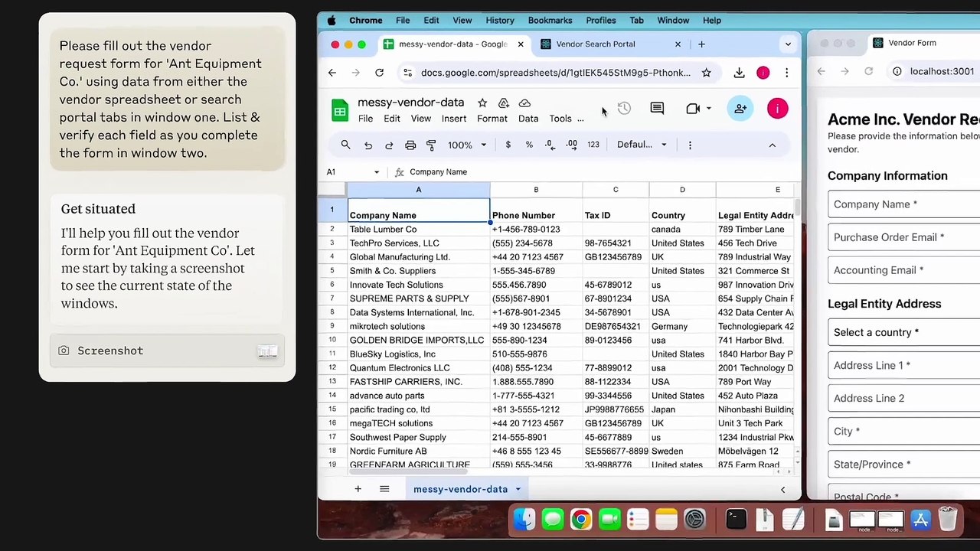The height and width of the screenshot is (551, 980).
Task: Open the toolbar three-dot overflow menu
Action: pyautogui.click(x=690, y=145)
